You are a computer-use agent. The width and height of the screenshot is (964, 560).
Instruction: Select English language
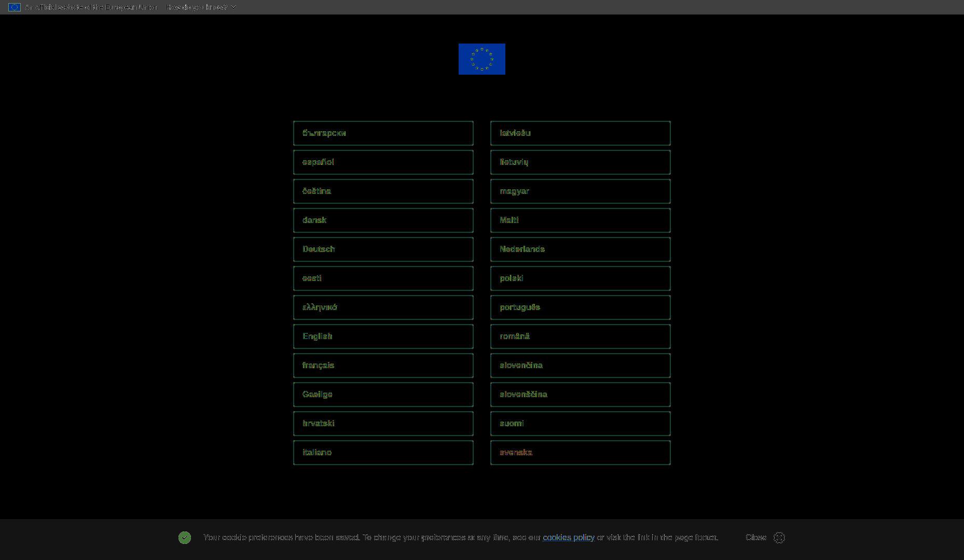point(383,337)
